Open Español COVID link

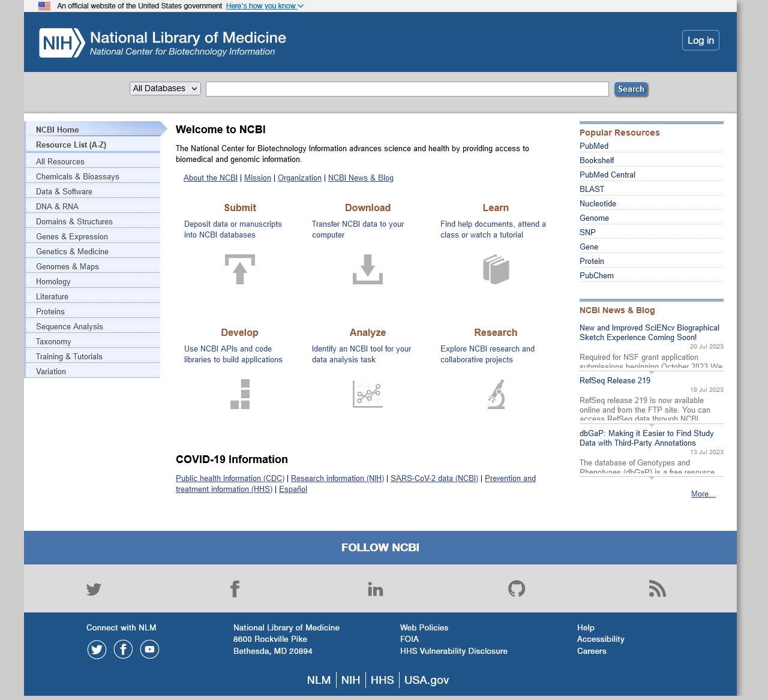tap(293, 489)
